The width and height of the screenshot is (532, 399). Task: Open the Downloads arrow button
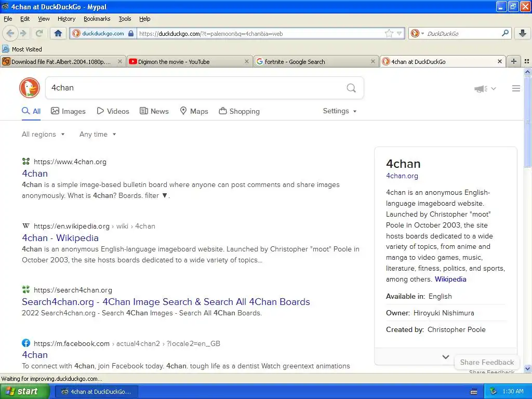click(523, 33)
